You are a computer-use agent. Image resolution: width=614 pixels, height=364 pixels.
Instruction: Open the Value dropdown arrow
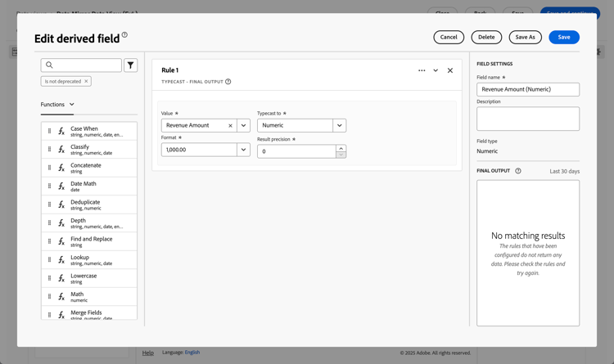(244, 125)
